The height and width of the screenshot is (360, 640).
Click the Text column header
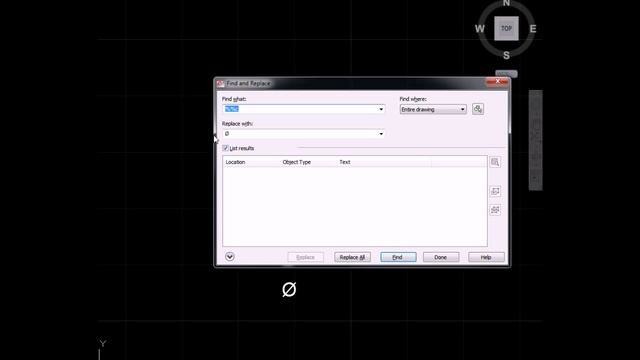click(x=384, y=162)
